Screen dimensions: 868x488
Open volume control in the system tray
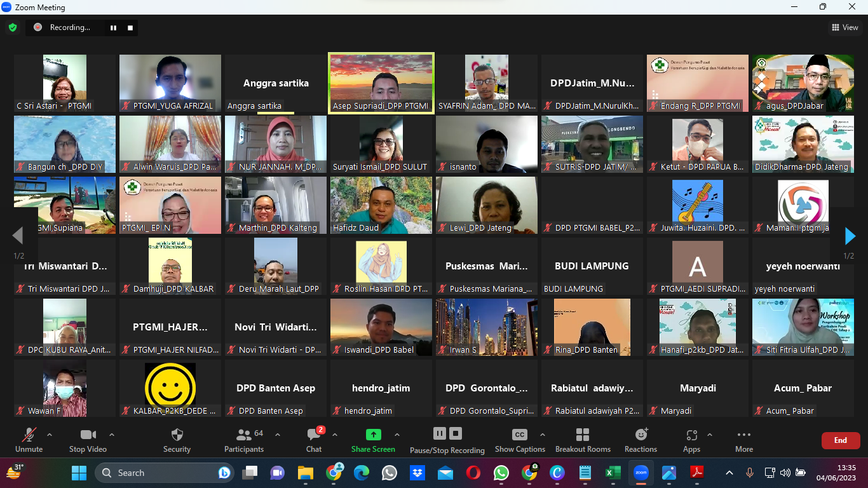pos(785,473)
